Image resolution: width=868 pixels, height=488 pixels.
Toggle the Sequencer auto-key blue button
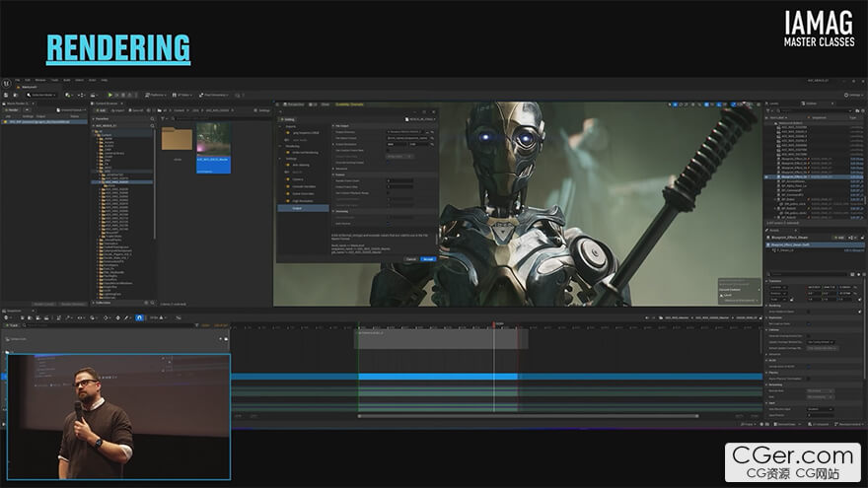139,317
